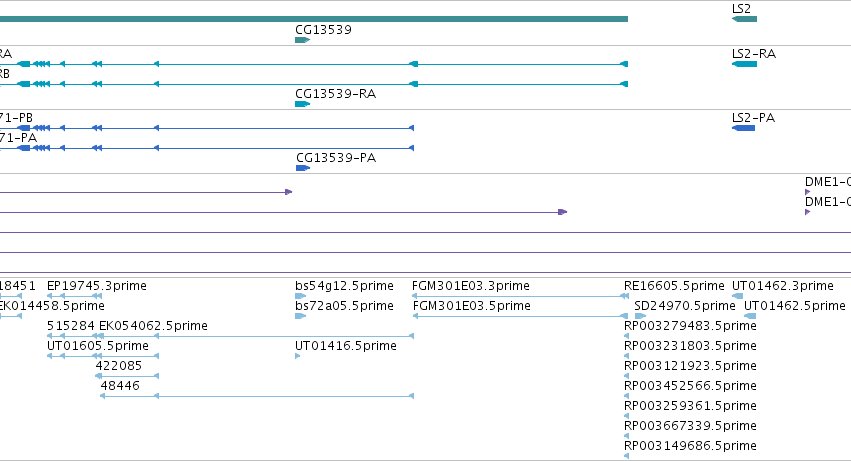851x461 pixels.
Task: Click the 422085 feature label
Action: (x=118, y=366)
